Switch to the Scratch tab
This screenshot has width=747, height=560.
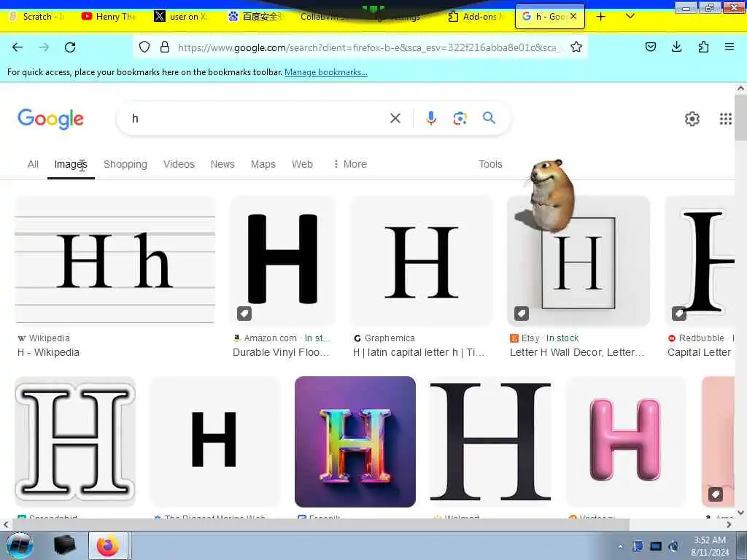[x=38, y=17]
